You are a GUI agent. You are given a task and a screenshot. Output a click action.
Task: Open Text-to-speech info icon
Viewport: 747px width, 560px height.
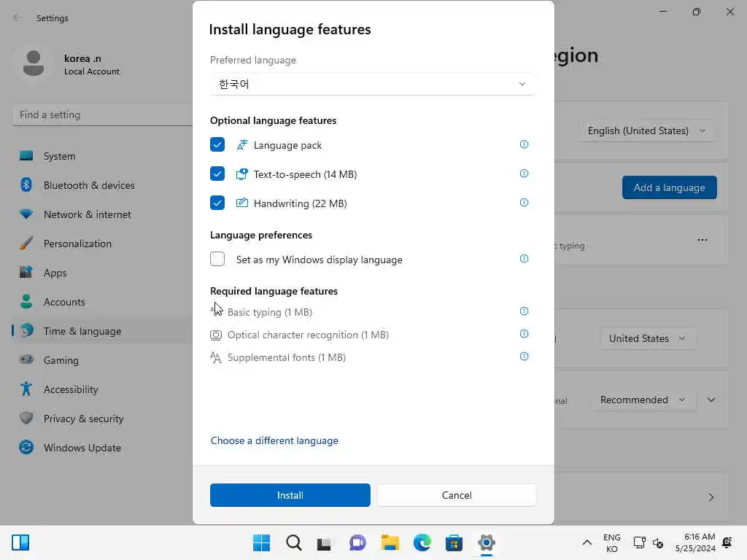(524, 174)
